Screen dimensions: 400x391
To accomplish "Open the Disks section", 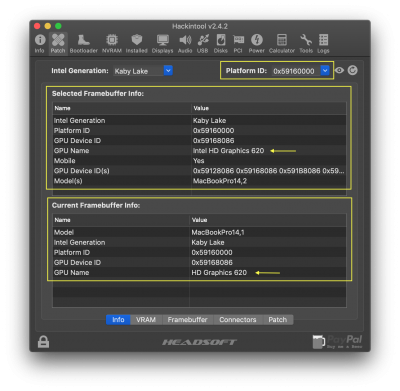I will tap(221, 44).
